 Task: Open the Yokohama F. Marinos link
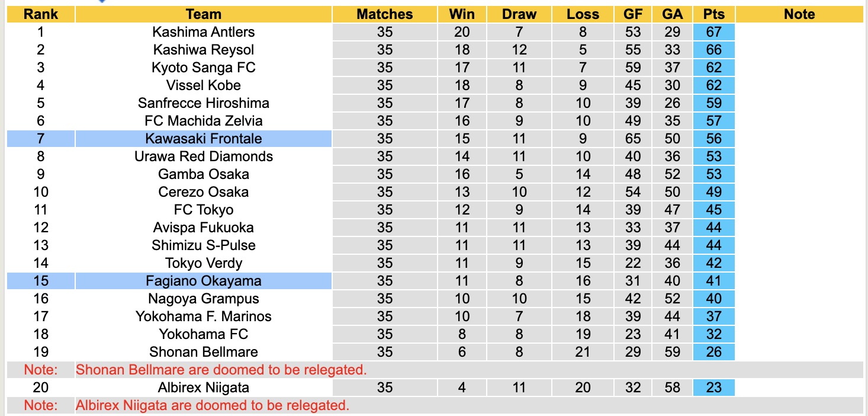pos(203,316)
